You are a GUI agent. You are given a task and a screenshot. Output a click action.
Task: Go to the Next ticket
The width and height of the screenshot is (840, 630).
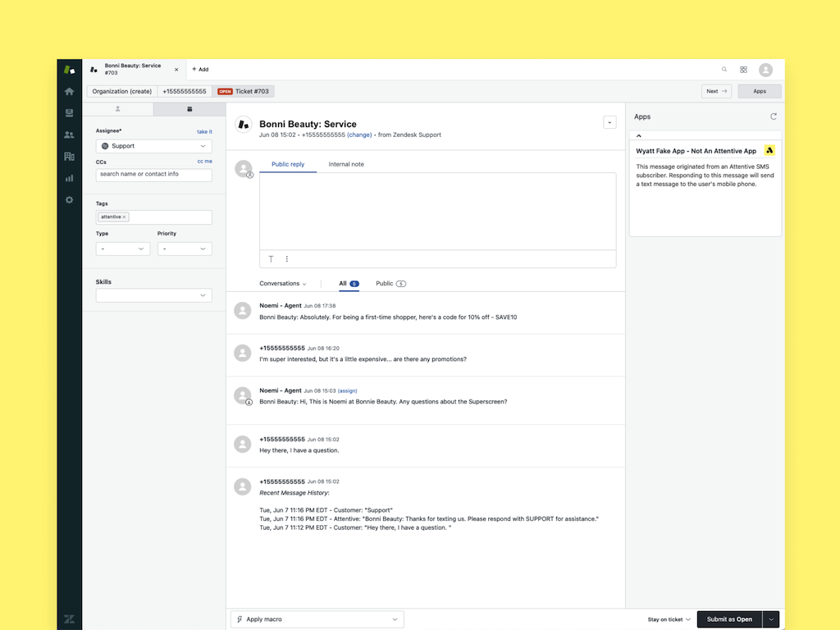tap(716, 91)
